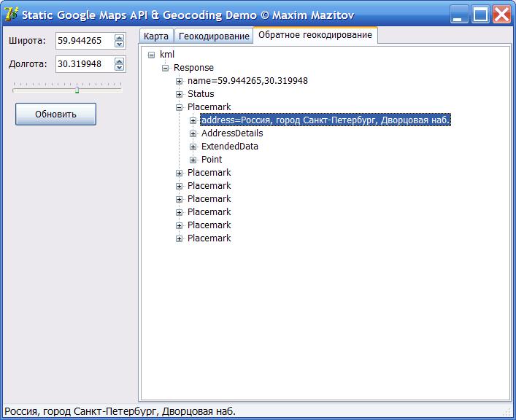
Task: Expand the Point node
Action: [193, 160]
